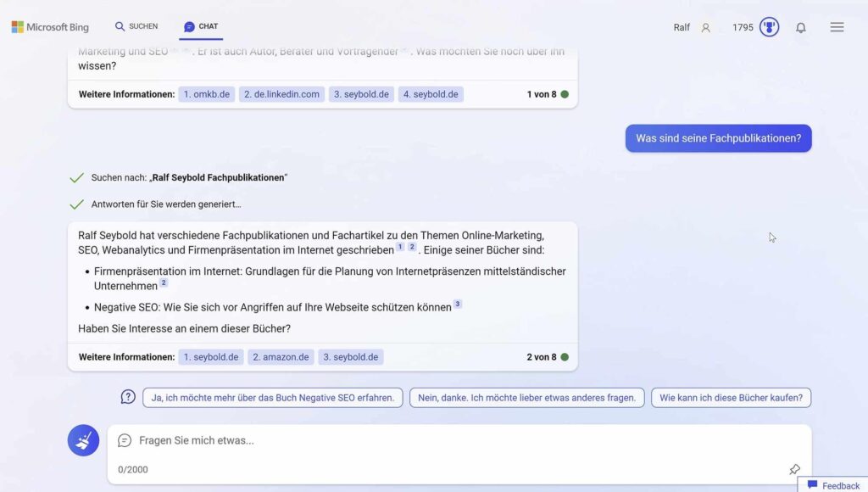868x492 pixels.
Task: Open source 3. seybold.de in first answer
Action: 361,94
